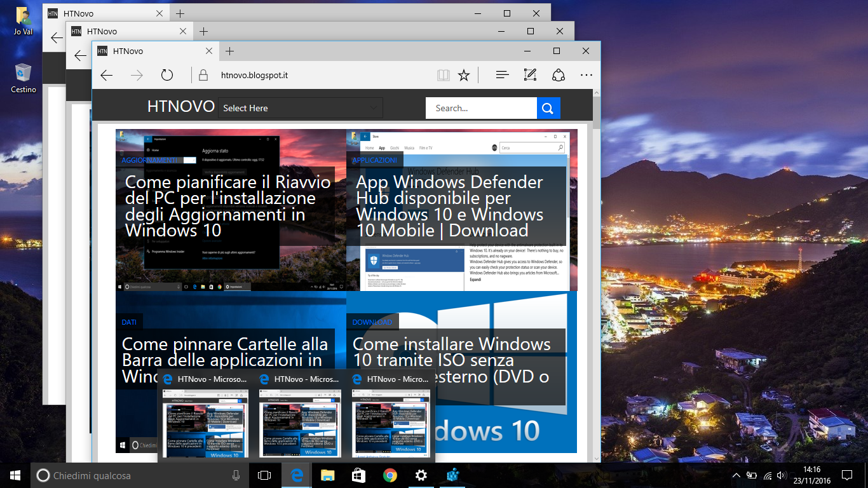Expand the Select Here dropdown

[x=301, y=108]
